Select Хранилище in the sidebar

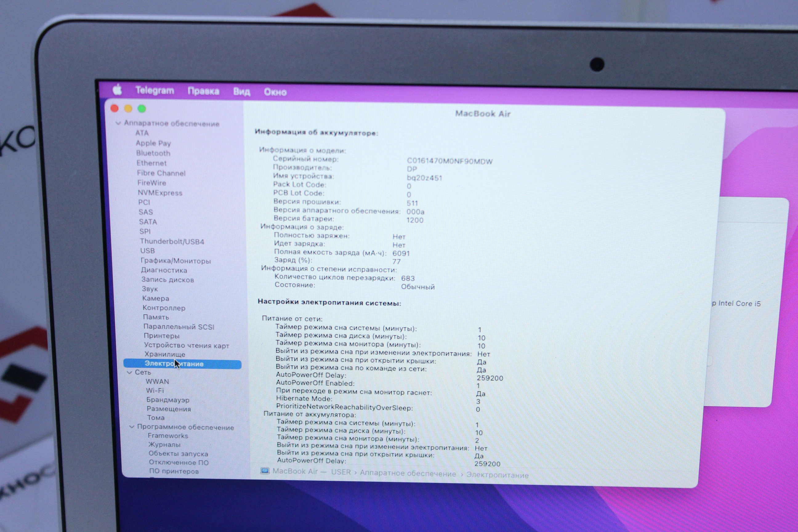tap(165, 354)
